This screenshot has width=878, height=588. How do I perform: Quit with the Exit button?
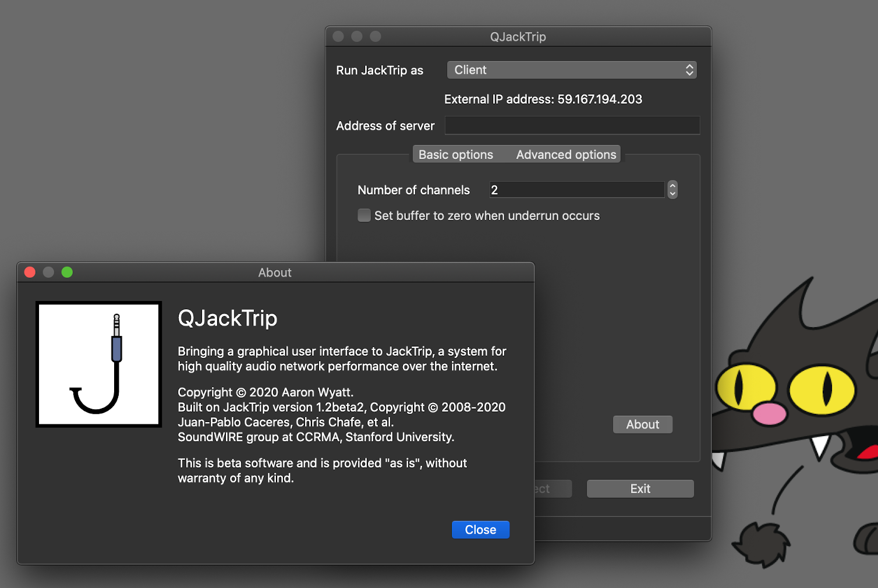(640, 488)
